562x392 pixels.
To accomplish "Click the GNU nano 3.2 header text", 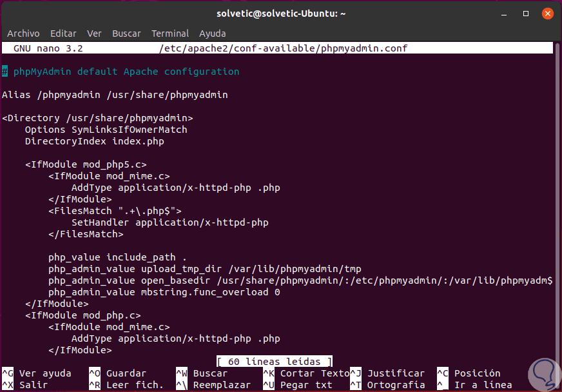I will (x=48, y=48).
